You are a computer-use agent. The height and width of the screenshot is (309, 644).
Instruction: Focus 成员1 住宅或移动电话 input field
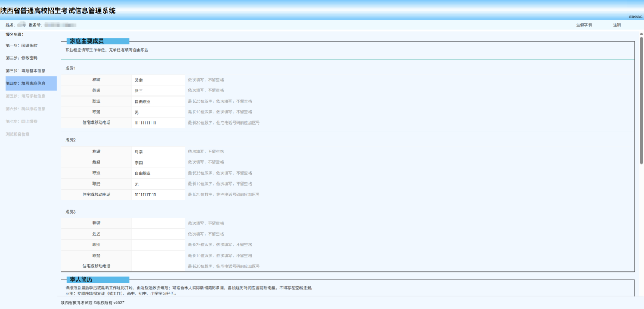(158, 122)
